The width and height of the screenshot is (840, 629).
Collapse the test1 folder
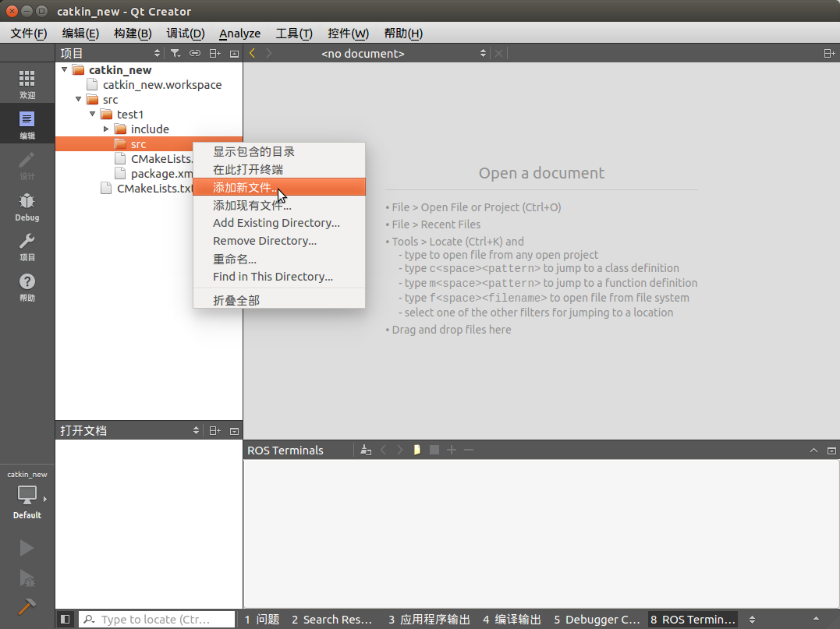point(92,114)
